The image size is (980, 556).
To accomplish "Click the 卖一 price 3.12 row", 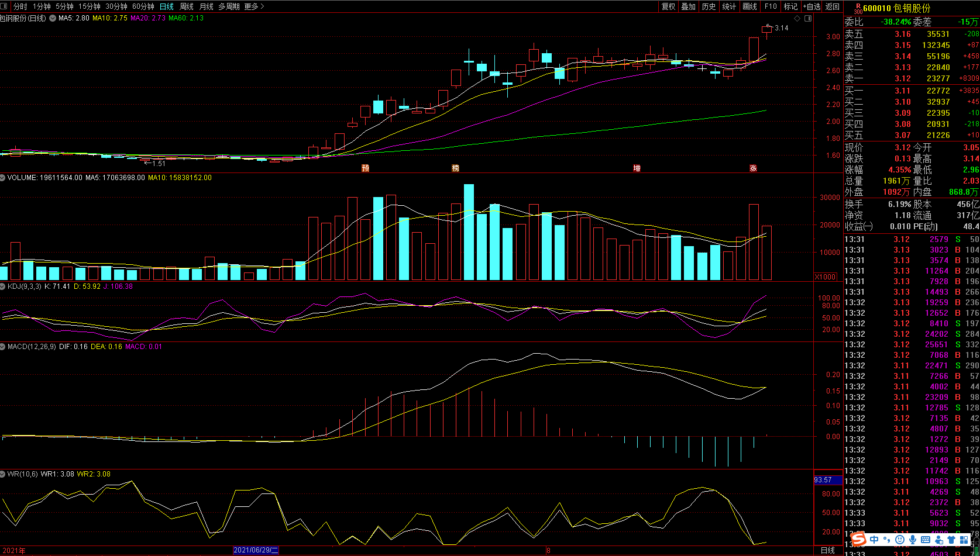I will tap(912, 78).
